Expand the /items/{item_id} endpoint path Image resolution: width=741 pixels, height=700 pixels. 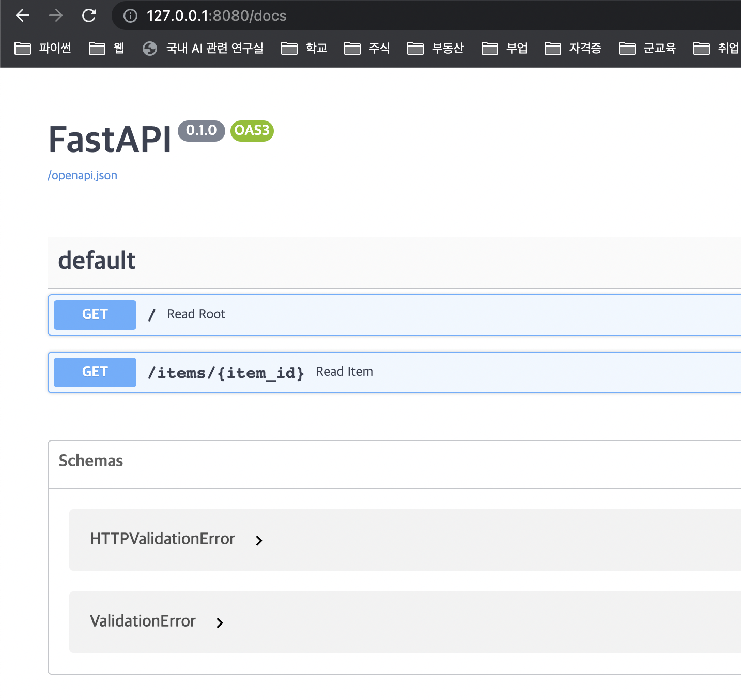(226, 372)
